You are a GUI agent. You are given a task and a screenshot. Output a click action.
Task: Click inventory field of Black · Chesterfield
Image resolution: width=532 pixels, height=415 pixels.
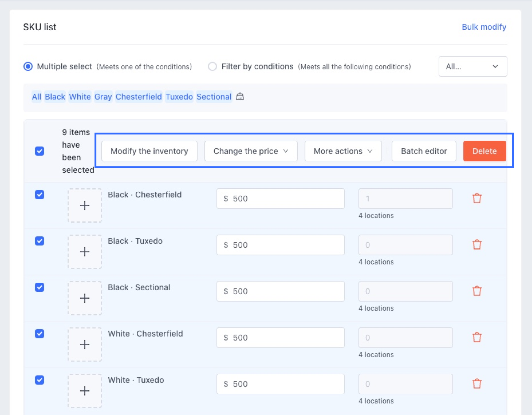[406, 199]
